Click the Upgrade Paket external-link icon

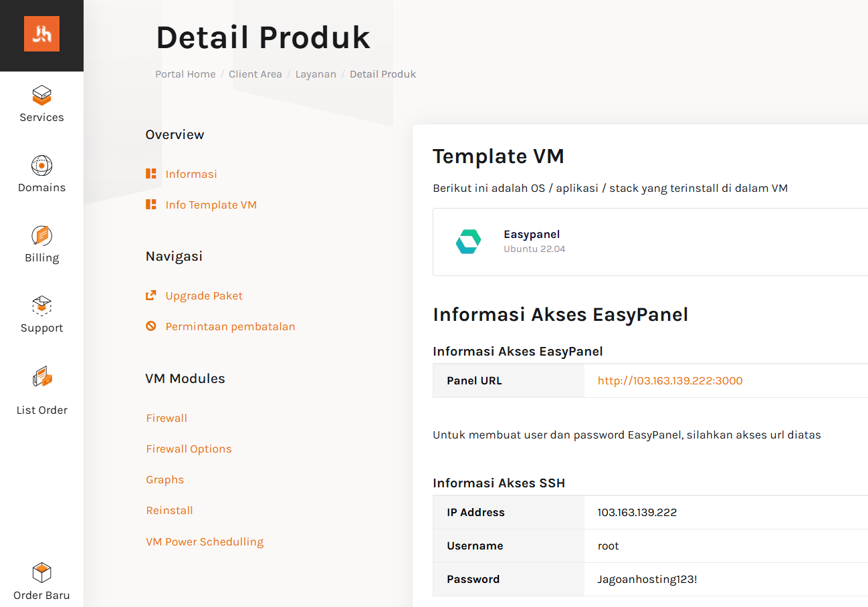[x=150, y=295]
